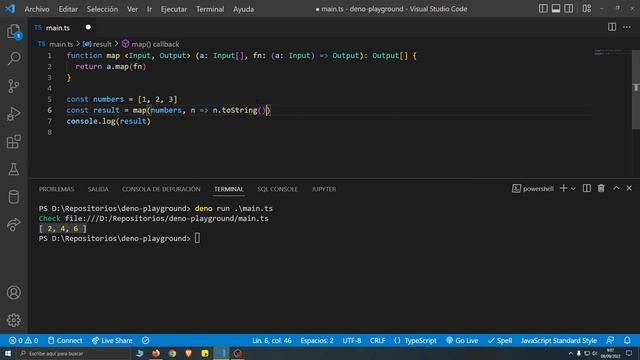Open the Terminal menu
Viewport: 640px width, 360px height.
point(210,9)
